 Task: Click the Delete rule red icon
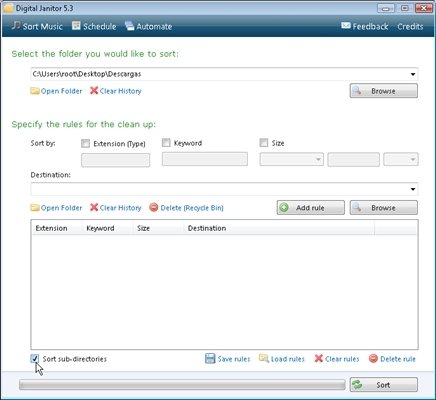373,359
